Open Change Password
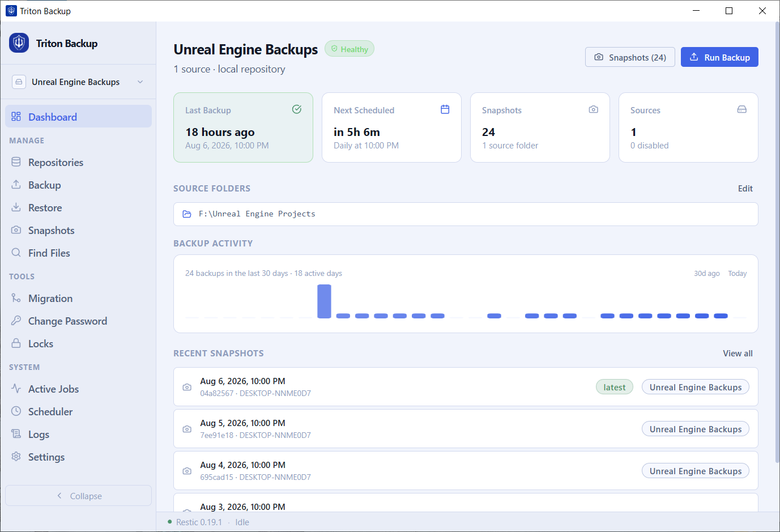780x532 pixels. tap(78, 321)
